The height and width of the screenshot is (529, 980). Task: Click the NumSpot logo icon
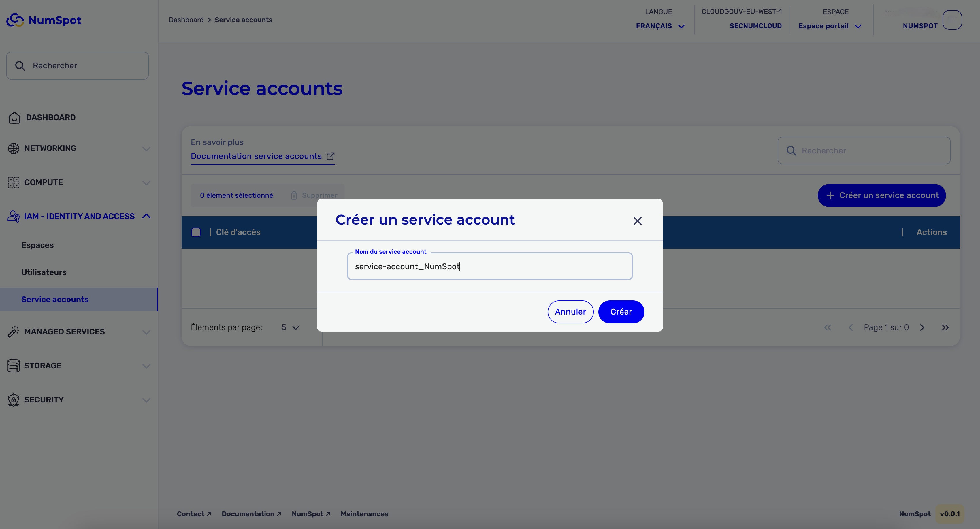tap(15, 20)
